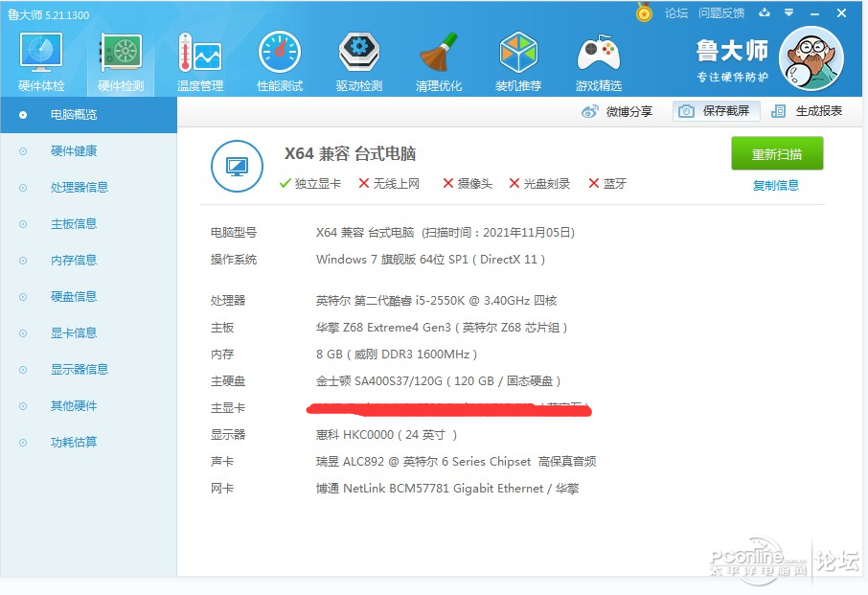
Task: Click 微博分享 label
Action: (628, 112)
